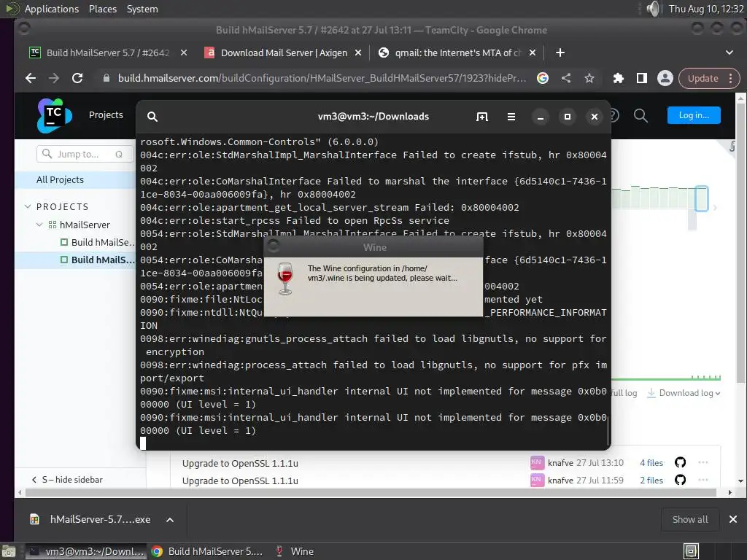Bookmark this page with the star
This screenshot has width=747, height=560.
(x=589, y=78)
